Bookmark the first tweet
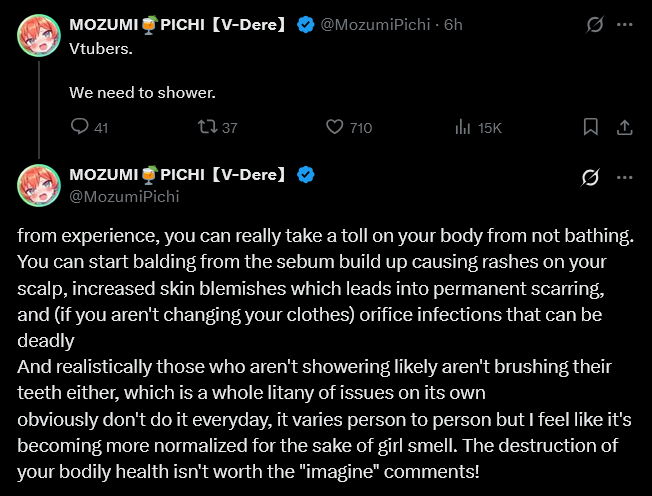The image size is (652, 496). point(591,127)
